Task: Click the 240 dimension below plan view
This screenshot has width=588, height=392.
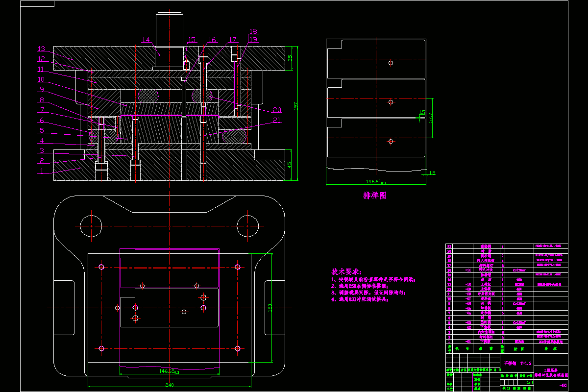Action: [x=170, y=385]
